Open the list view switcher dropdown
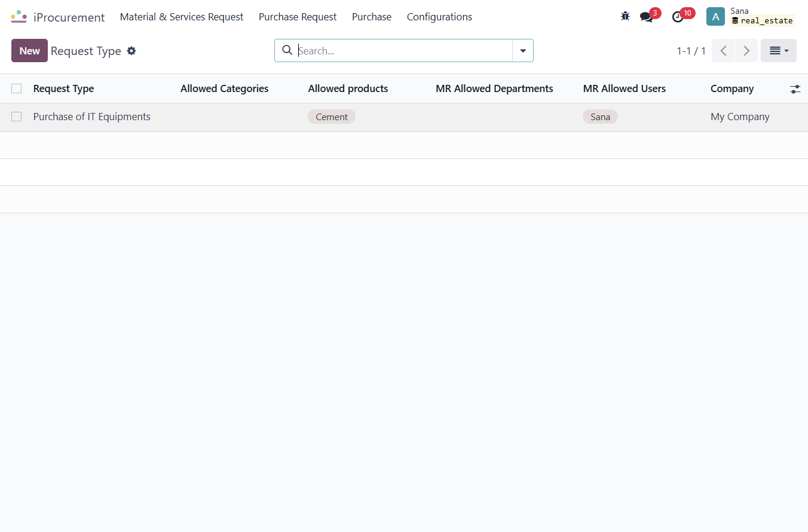808x532 pixels. [x=779, y=51]
